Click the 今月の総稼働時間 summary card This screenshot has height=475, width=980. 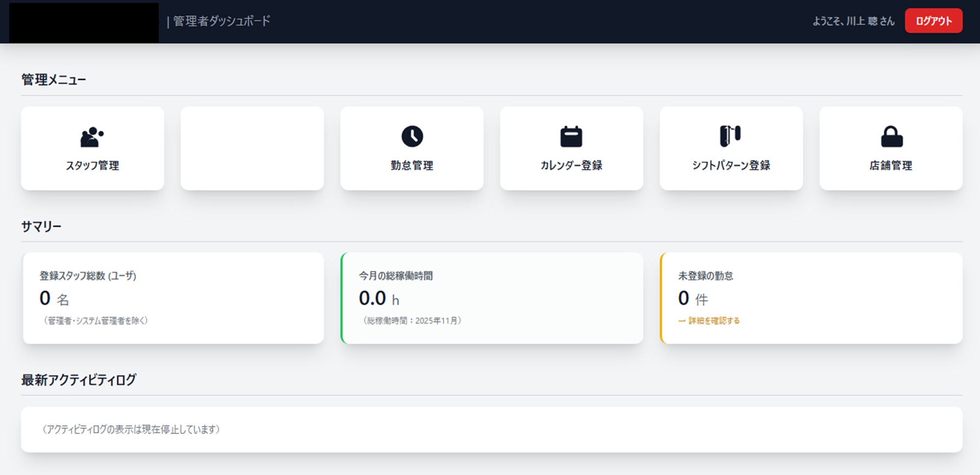pyautogui.click(x=491, y=298)
